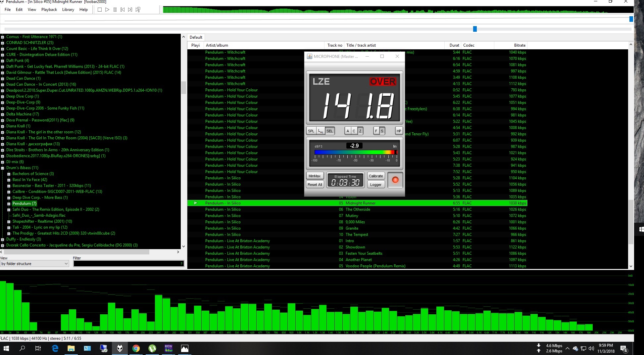Expand the Bachelors of Science (3) node

(x=9, y=174)
